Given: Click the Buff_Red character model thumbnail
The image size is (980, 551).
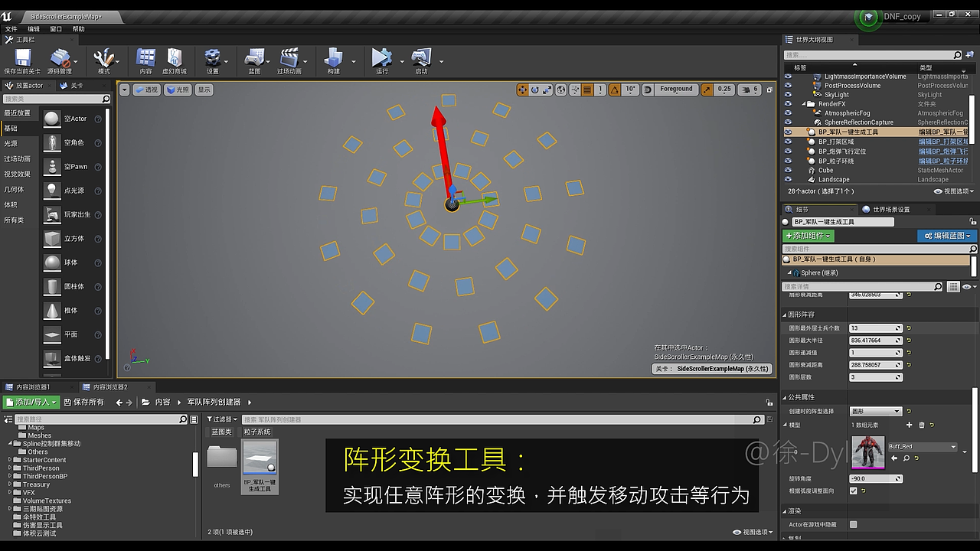Looking at the screenshot, I should coord(867,453).
